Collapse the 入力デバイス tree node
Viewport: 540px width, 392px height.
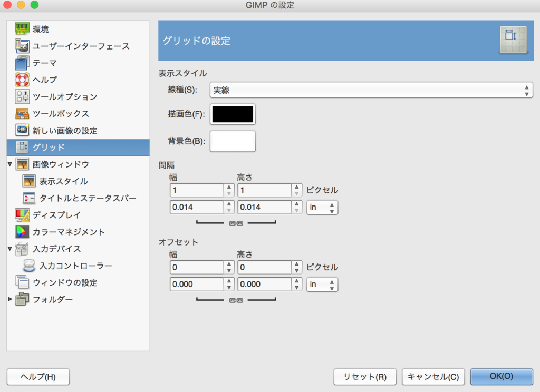pyautogui.click(x=10, y=249)
